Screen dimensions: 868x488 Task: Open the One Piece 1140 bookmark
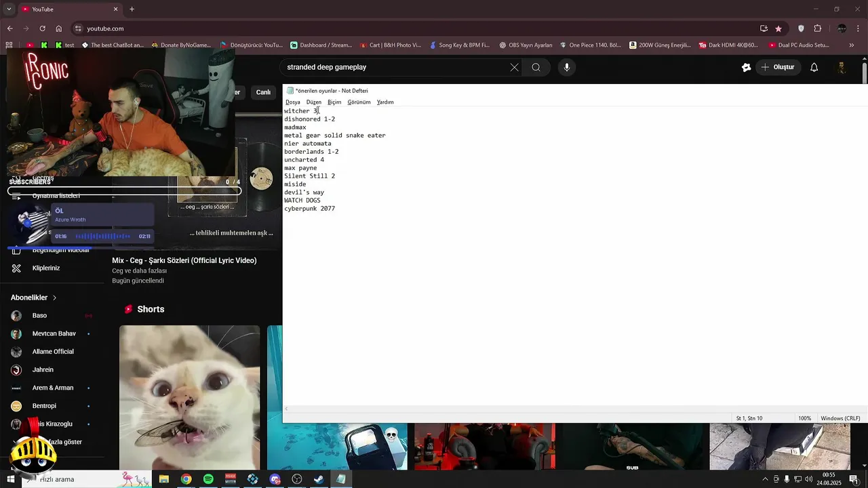point(590,45)
